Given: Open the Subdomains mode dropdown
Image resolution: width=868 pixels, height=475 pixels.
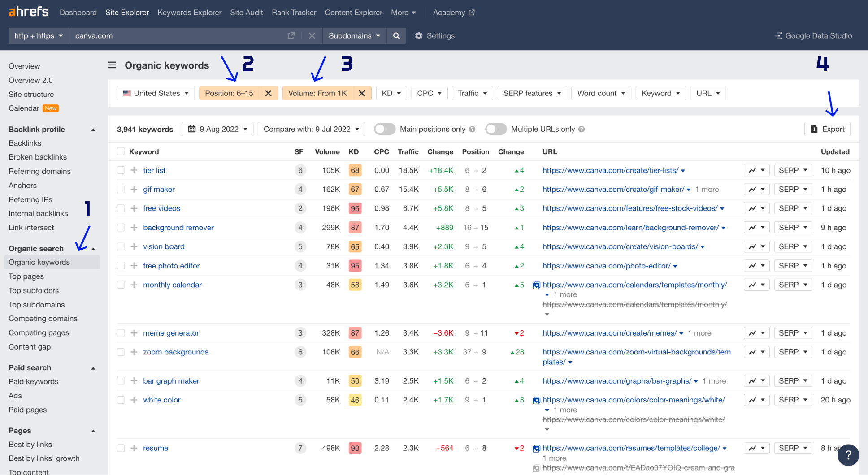Looking at the screenshot, I should click(x=354, y=35).
